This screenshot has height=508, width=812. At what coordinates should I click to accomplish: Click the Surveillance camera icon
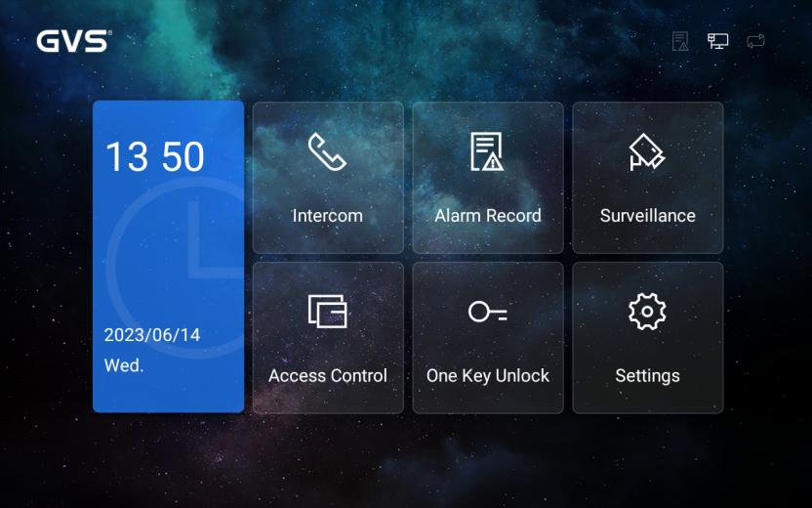pyautogui.click(x=647, y=151)
